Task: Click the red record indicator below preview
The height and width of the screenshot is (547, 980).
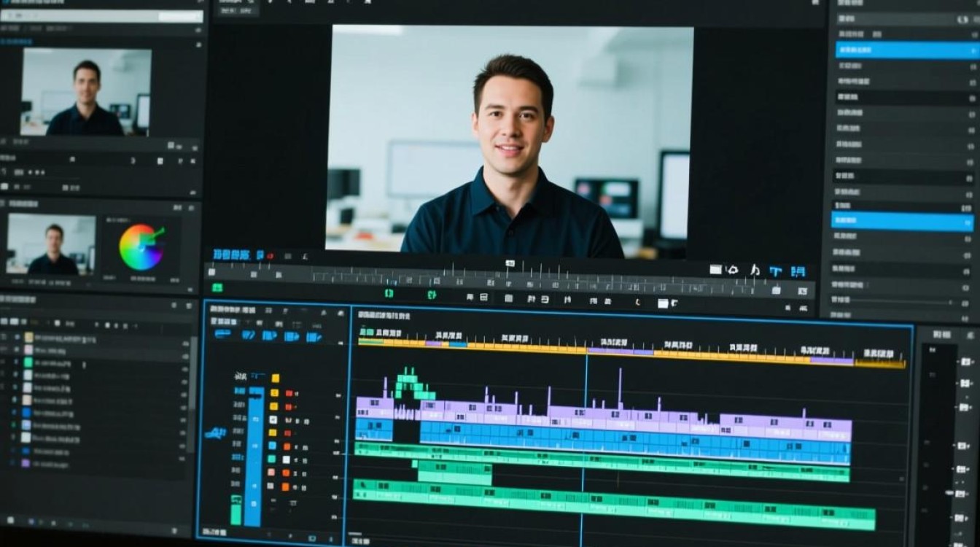Action: (271, 256)
